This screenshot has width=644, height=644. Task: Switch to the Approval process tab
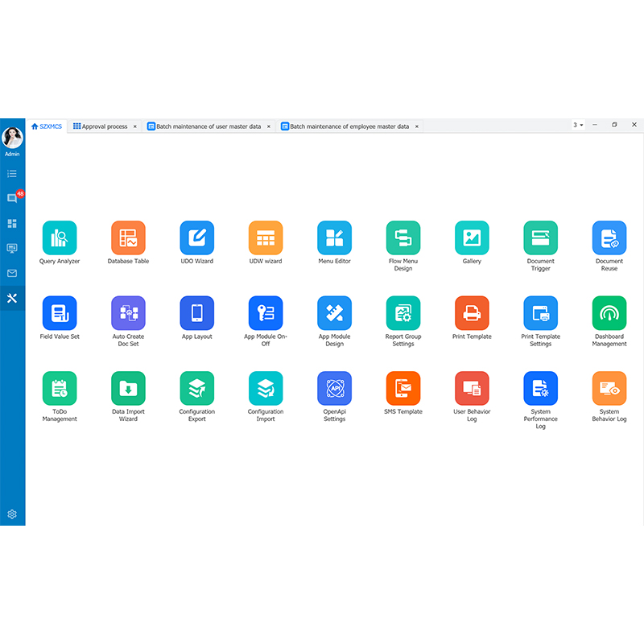[105, 126]
